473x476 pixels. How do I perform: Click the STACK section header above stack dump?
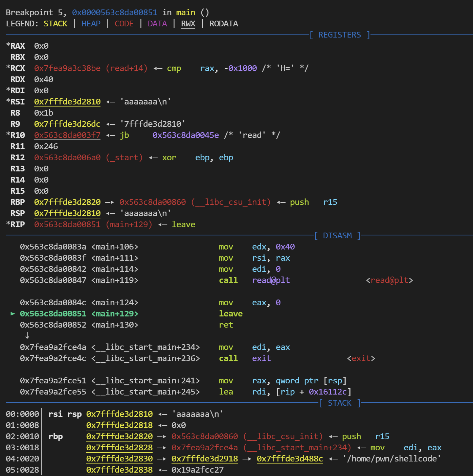pos(340,403)
